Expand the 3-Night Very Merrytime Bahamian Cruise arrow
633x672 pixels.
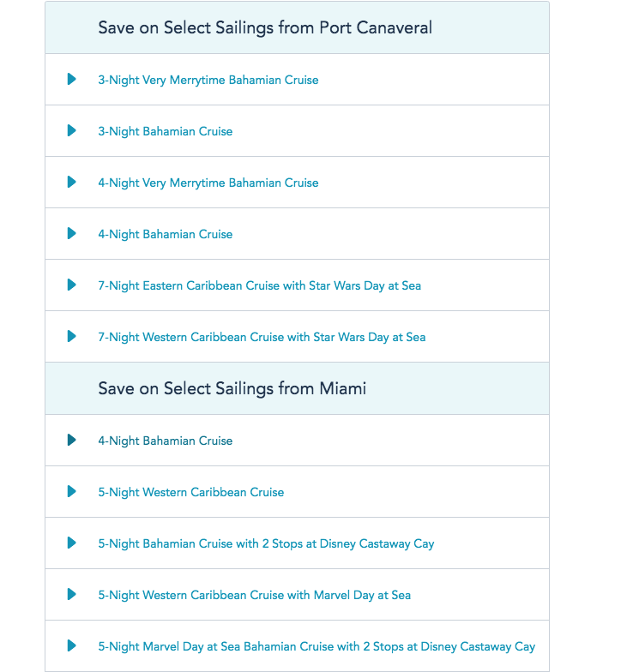point(72,80)
